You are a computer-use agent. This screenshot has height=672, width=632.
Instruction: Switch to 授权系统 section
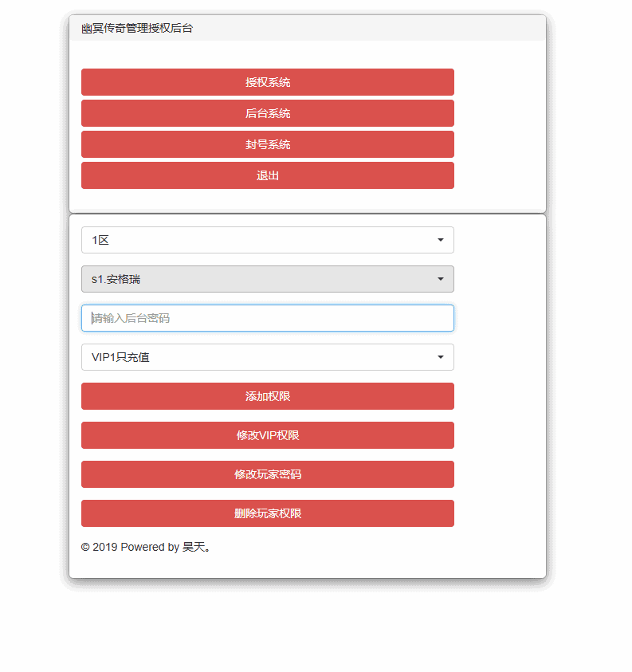coord(267,82)
